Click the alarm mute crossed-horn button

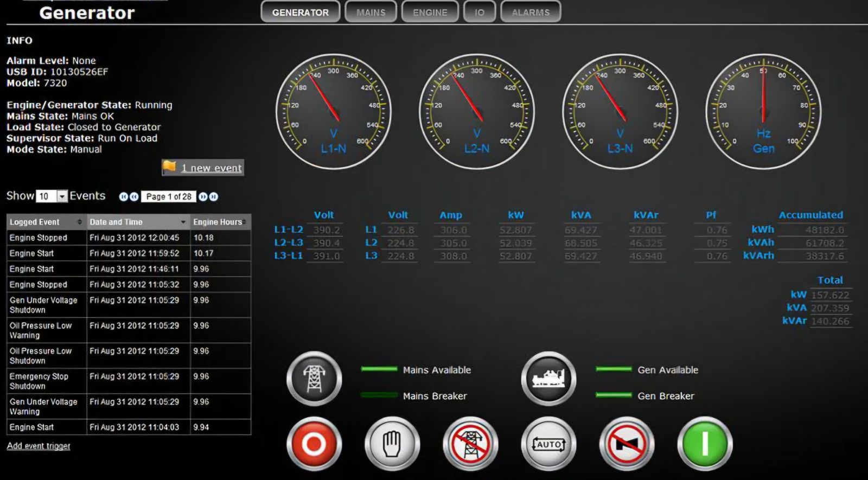(627, 444)
